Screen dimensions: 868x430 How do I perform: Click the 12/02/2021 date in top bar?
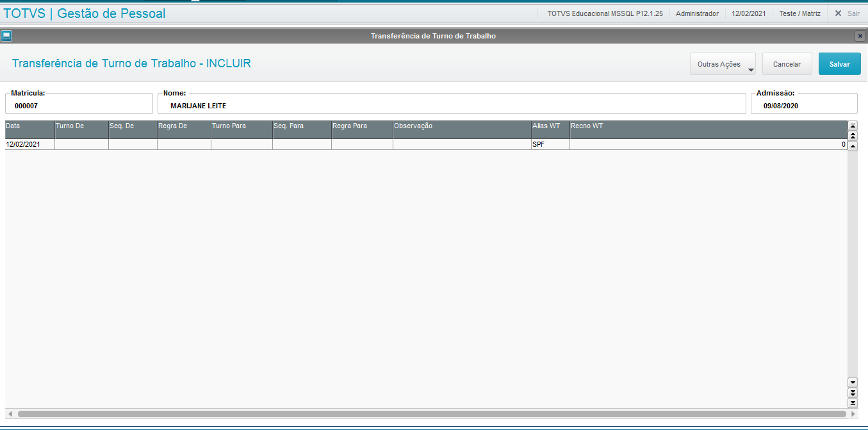(x=749, y=13)
